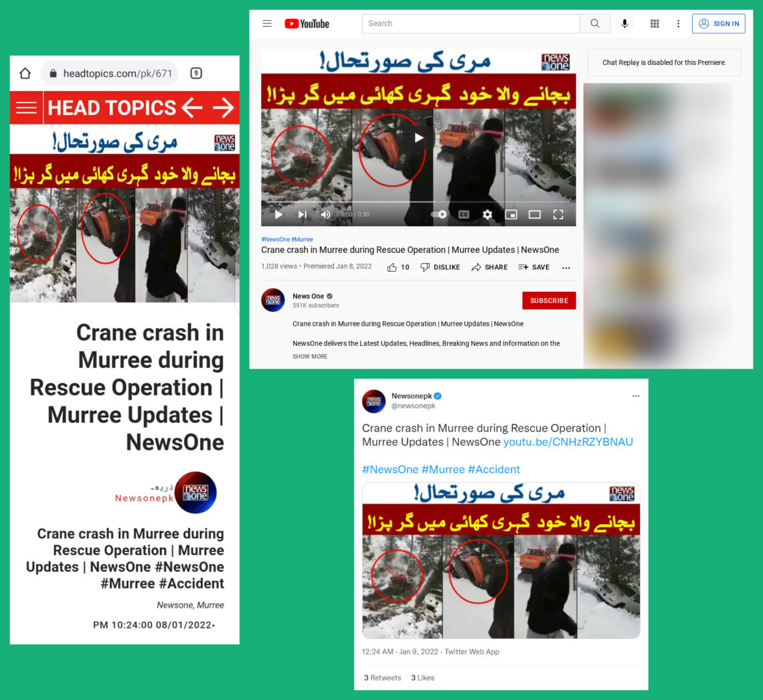
Task: Click into the YouTube Search field
Action: pyautogui.click(x=471, y=23)
